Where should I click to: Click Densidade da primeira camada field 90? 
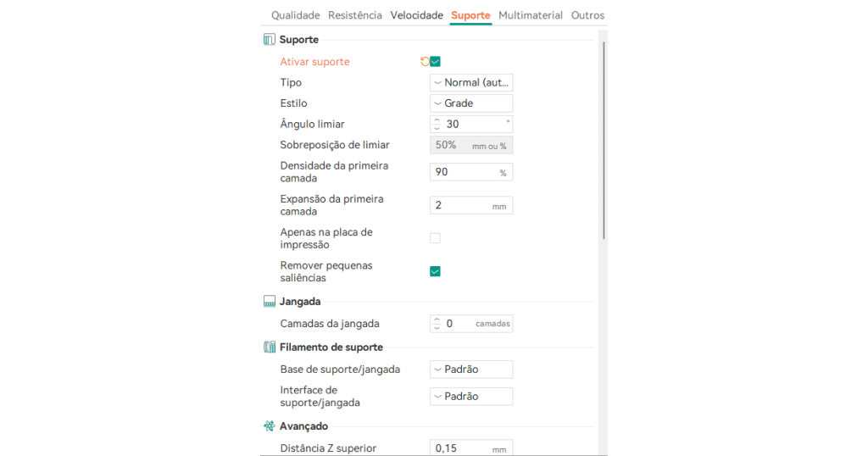[471, 172]
